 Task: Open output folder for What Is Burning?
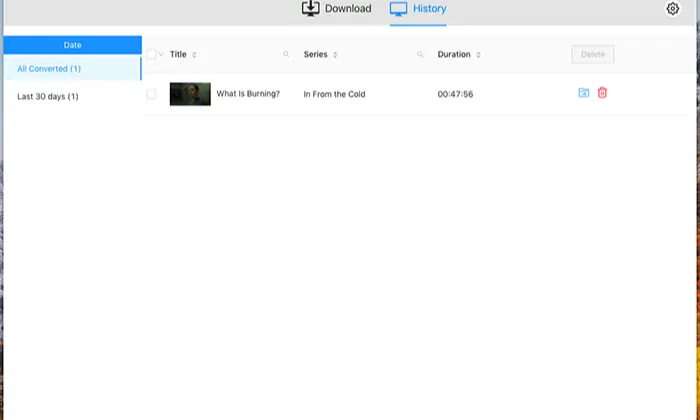tap(583, 93)
